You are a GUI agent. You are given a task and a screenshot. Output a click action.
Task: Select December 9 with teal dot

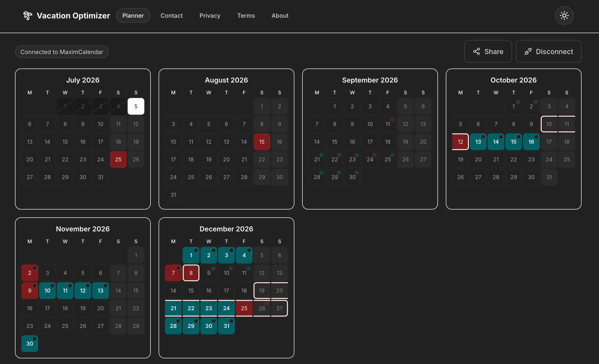(209, 273)
